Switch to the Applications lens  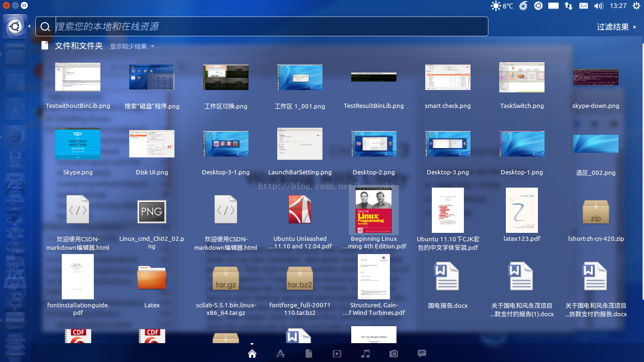[281, 354]
